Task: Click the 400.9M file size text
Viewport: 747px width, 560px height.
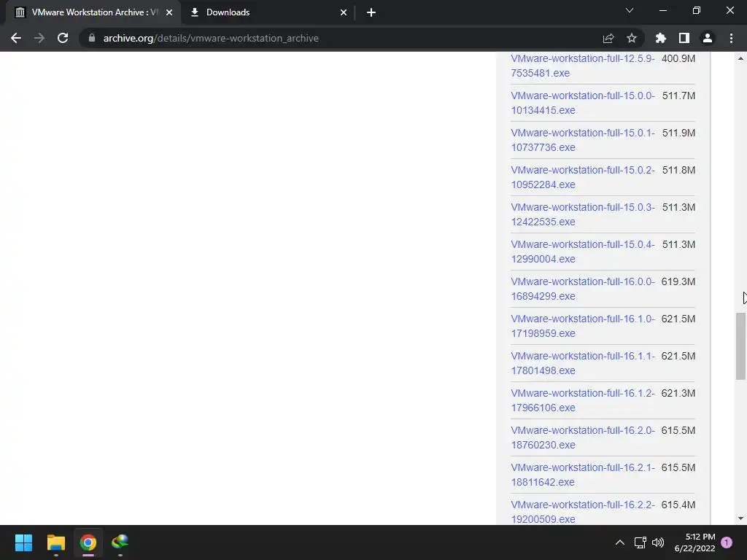Action: pyautogui.click(x=678, y=58)
